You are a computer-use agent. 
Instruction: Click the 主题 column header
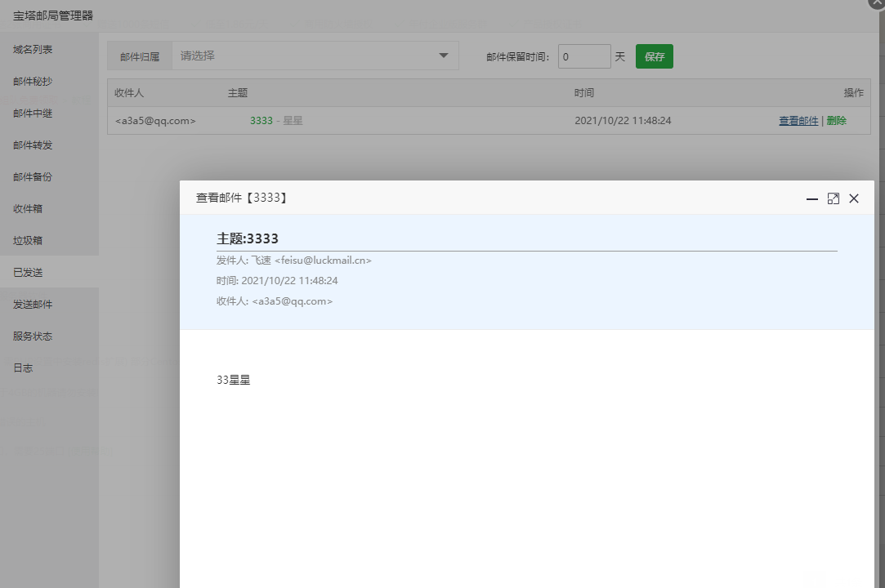tap(238, 93)
